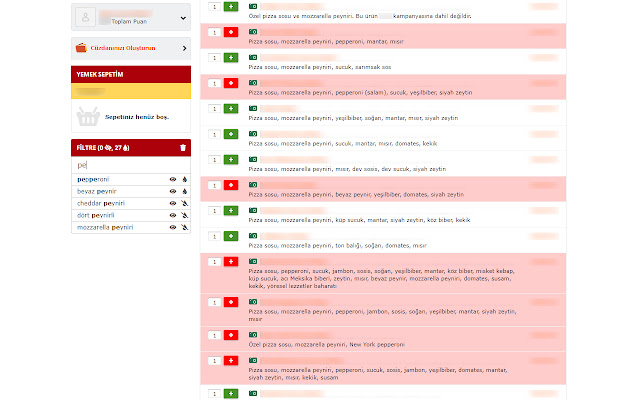Select beyaz peynir from the filter suggestions
This screenshot has width=640, height=400.
point(97,191)
